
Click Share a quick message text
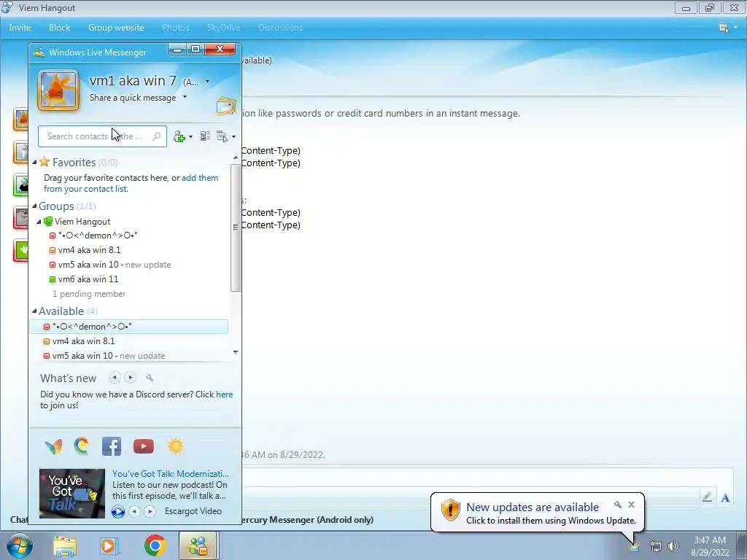[133, 97]
